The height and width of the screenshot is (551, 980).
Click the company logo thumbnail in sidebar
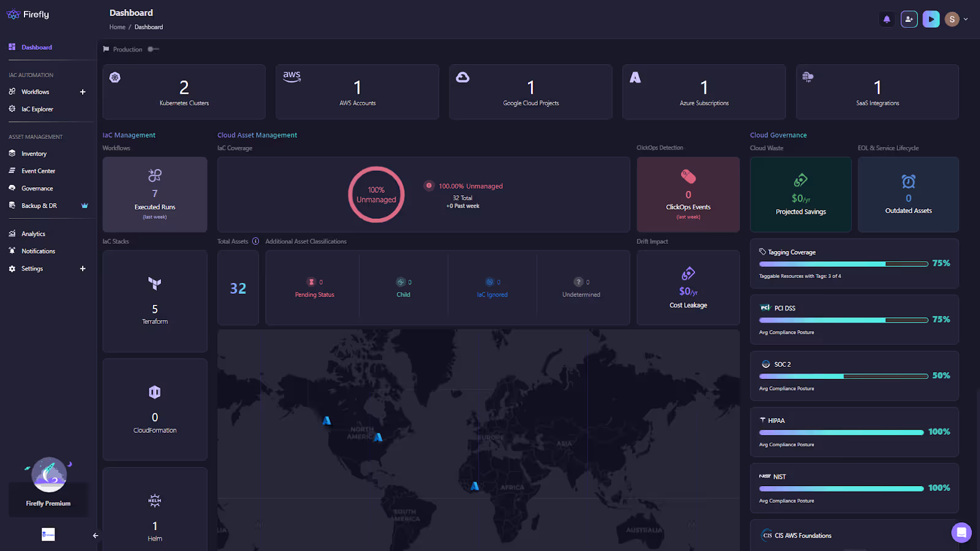(48, 534)
